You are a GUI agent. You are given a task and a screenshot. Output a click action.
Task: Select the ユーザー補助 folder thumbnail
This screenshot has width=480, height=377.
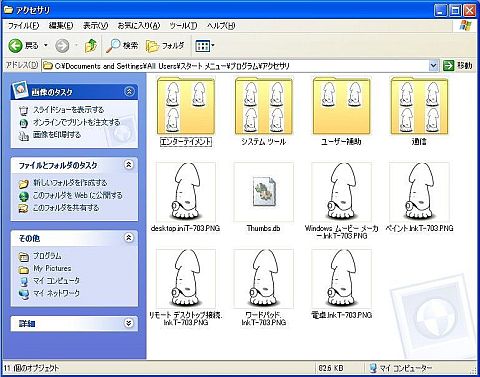(x=341, y=106)
